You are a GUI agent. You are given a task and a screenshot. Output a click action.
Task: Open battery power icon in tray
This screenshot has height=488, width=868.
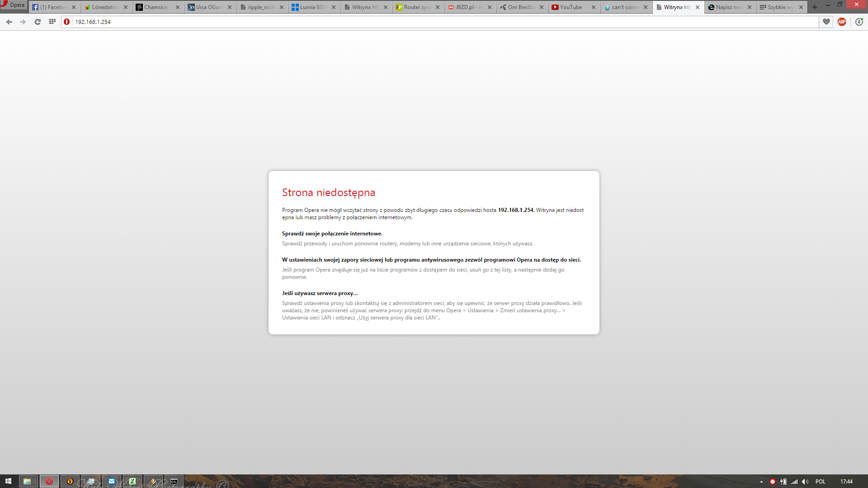(783, 482)
